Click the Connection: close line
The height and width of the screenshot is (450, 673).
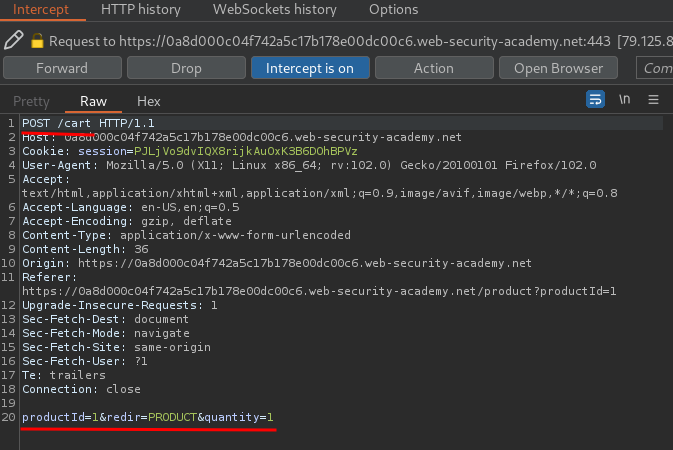pyautogui.click(x=81, y=389)
